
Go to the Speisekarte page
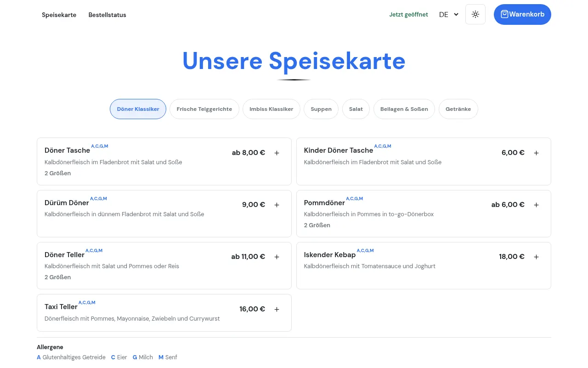[x=59, y=15]
